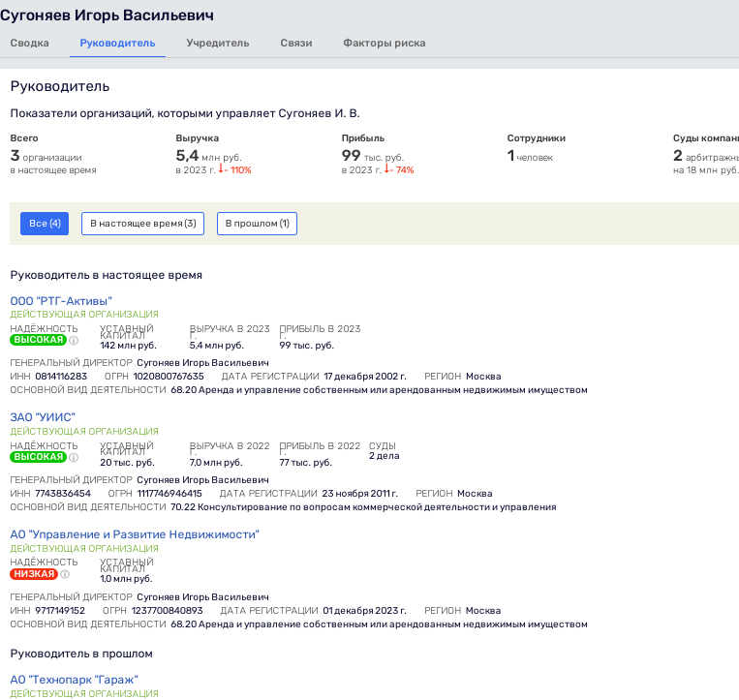Open АО "Управление и Развитие Недвижимости" link

click(135, 534)
